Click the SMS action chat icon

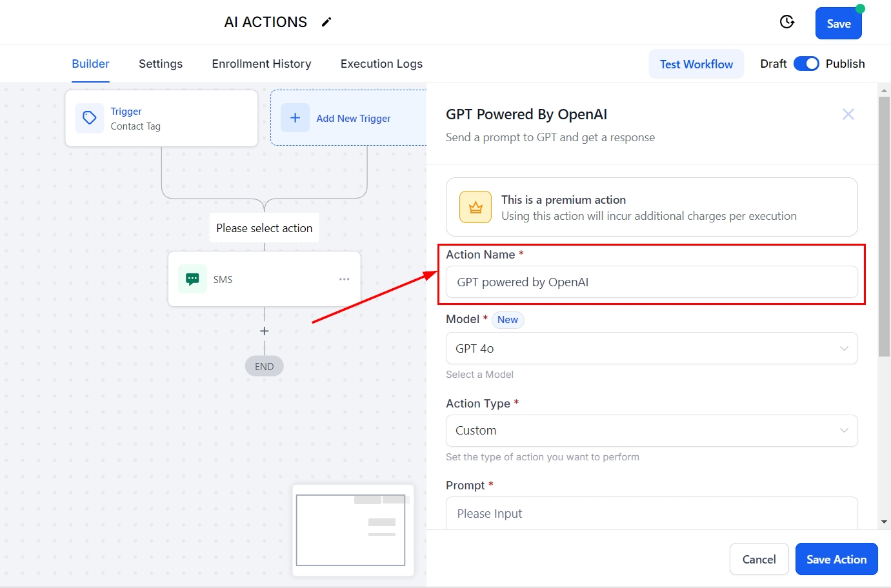[192, 279]
